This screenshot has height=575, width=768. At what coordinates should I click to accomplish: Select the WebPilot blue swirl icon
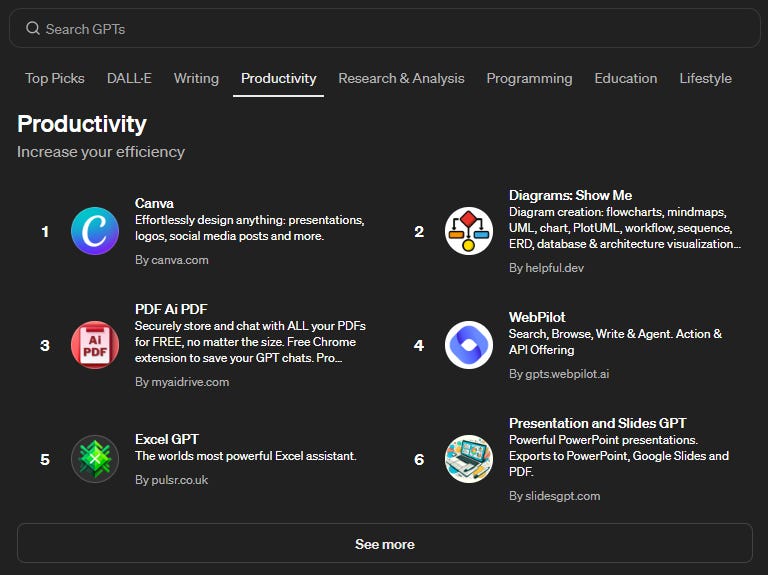coord(469,345)
